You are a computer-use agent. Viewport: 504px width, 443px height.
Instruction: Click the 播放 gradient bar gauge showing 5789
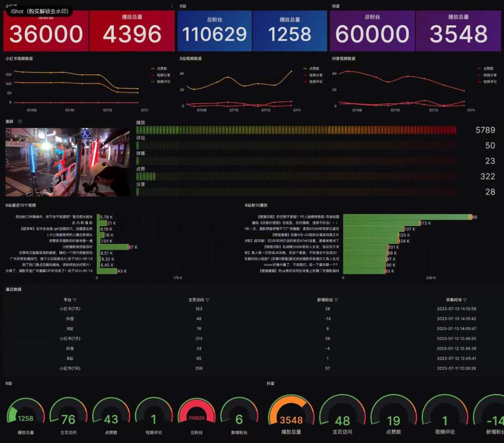[x=296, y=130]
